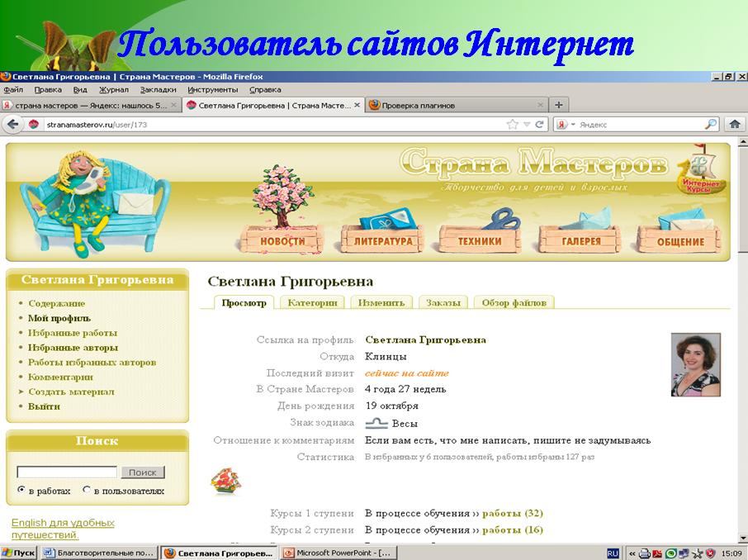This screenshot has width=748, height=560.
Task: Click the RU language indicator
Action: point(613,553)
